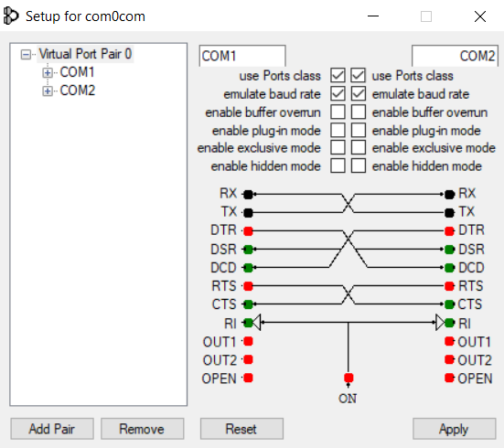Edit the COM2 port name field

coord(455,56)
